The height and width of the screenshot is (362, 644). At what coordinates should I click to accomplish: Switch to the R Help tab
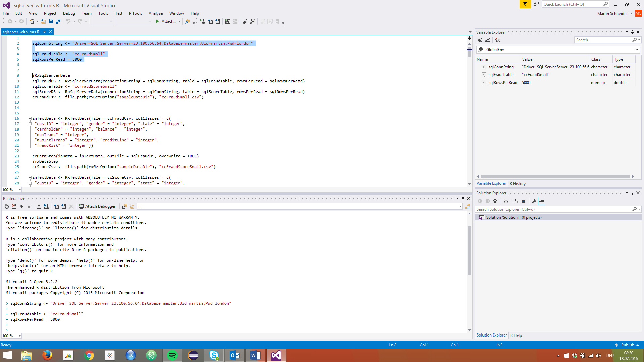pos(516,335)
